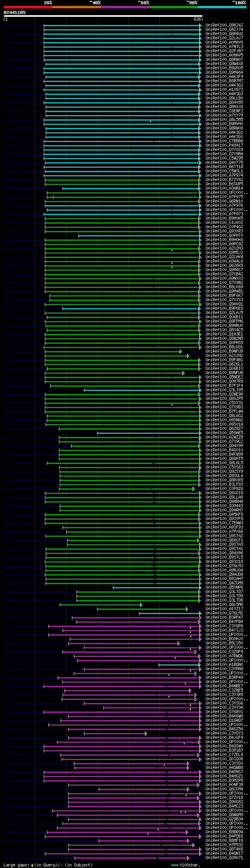Select the UniRef100_B9NFU8 label
The height and width of the screenshot is (868, 250).
point(224,373)
